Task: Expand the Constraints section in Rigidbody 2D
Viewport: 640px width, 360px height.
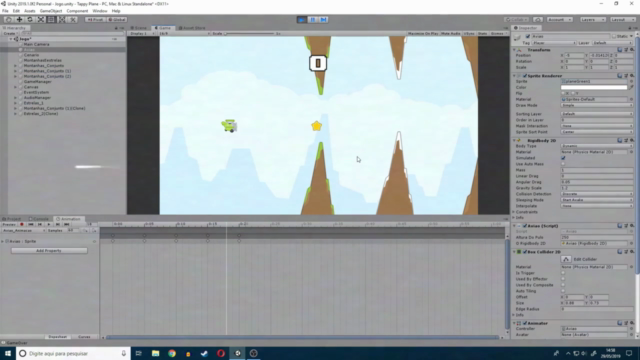Action: click(514, 212)
